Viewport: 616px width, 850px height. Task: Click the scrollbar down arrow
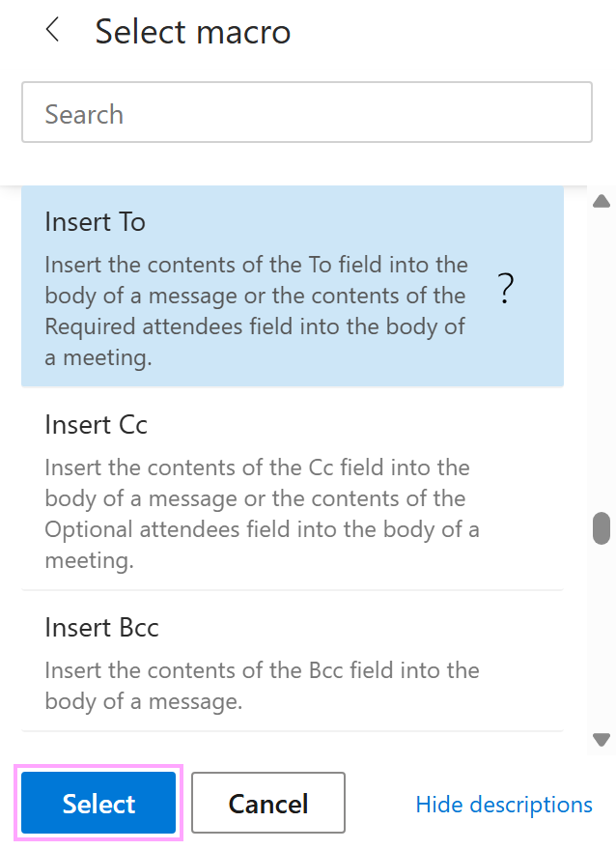point(601,740)
